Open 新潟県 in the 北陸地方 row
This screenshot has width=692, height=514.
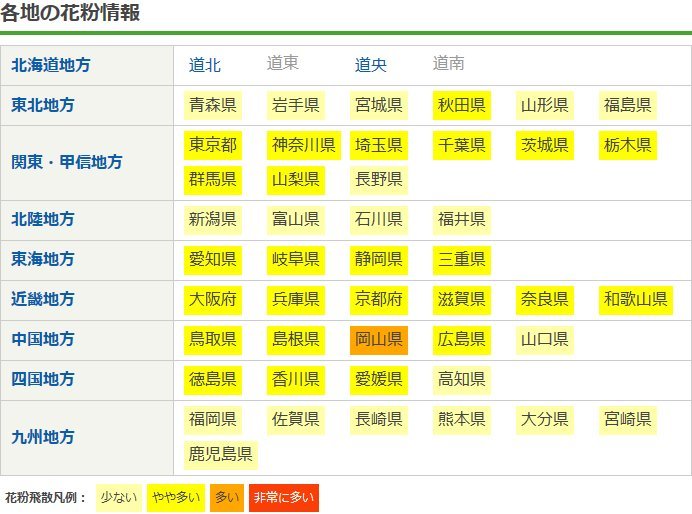click(212, 219)
